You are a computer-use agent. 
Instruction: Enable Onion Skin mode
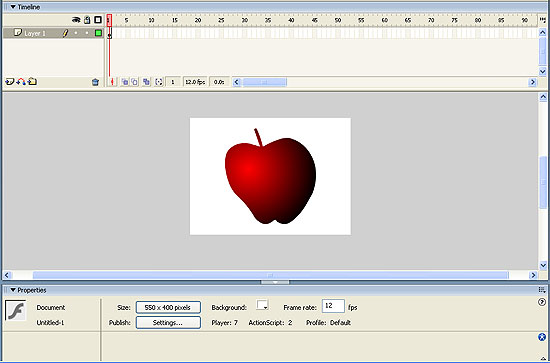125,82
